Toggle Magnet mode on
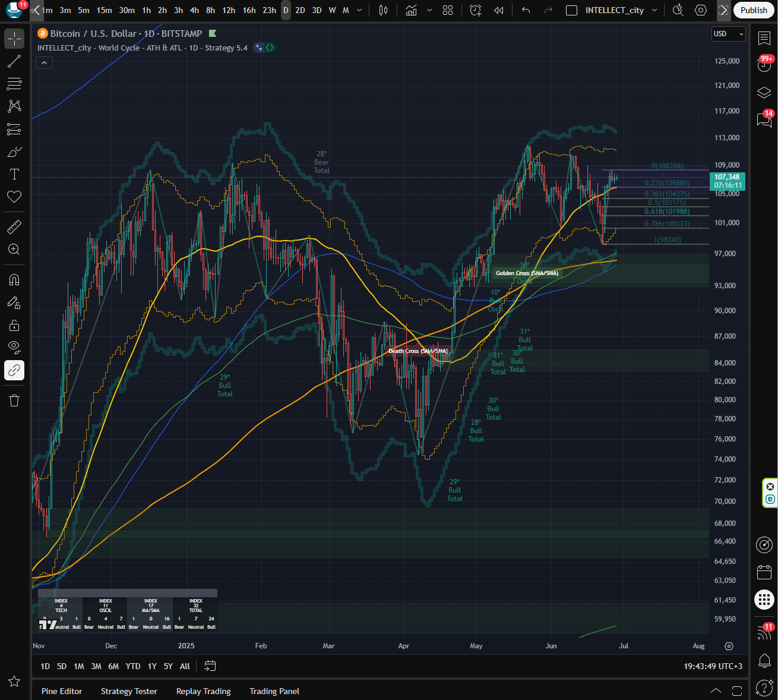Viewport: 778px width, 700px height. (14, 279)
